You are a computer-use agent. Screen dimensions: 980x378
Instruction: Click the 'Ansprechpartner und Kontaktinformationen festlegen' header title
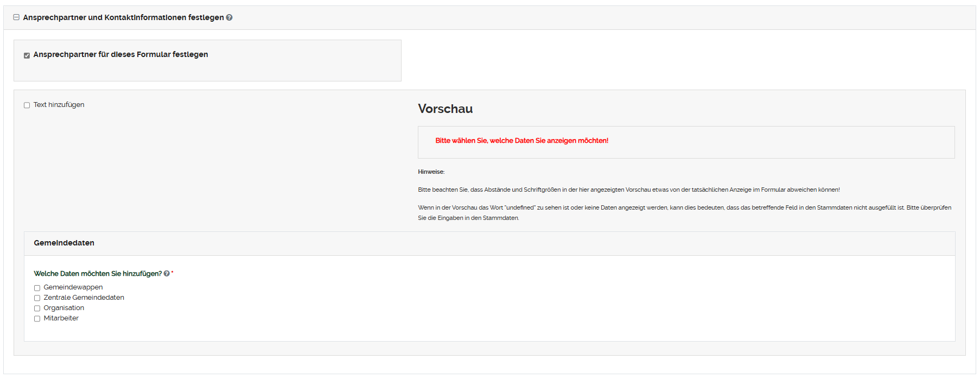tap(123, 17)
